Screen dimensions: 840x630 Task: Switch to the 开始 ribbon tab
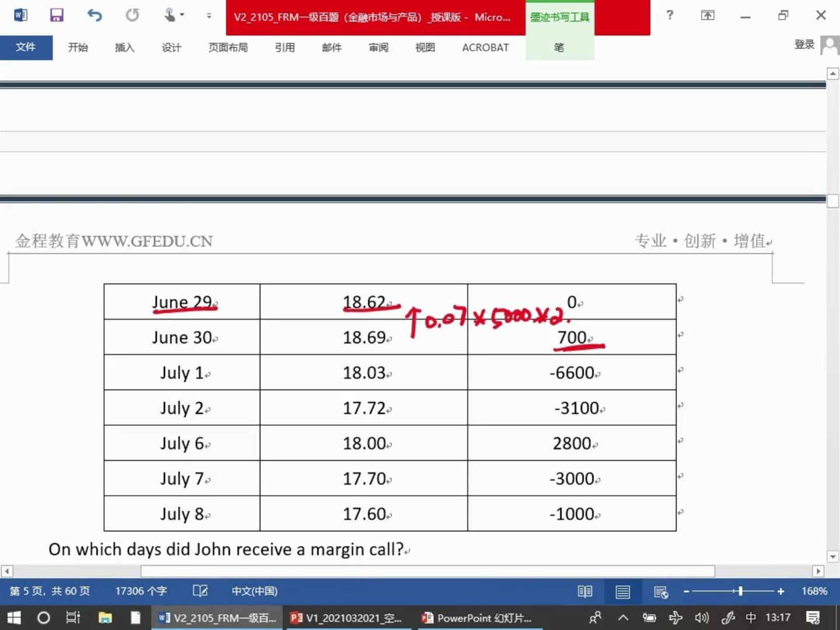point(78,47)
